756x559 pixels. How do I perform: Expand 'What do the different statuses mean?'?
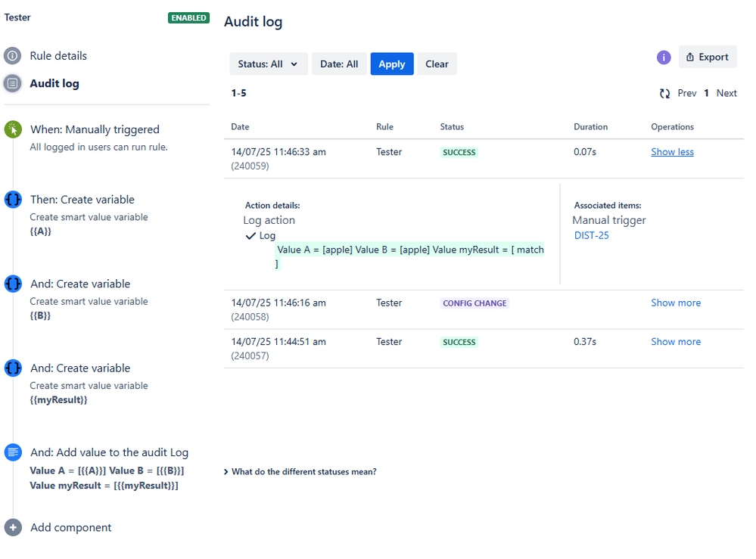coord(300,472)
